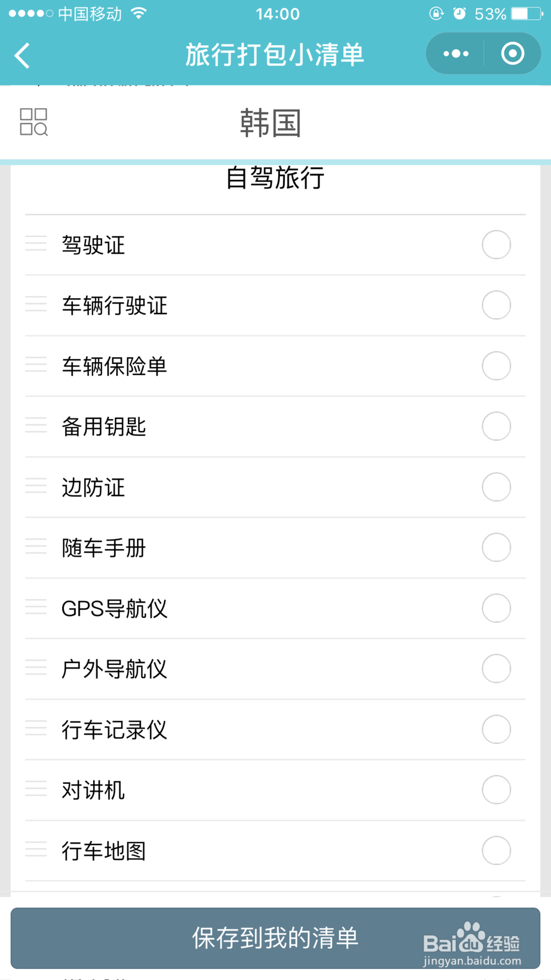Check off 户外导航仪 item
The width and height of the screenshot is (551, 980).
click(x=496, y=669)
